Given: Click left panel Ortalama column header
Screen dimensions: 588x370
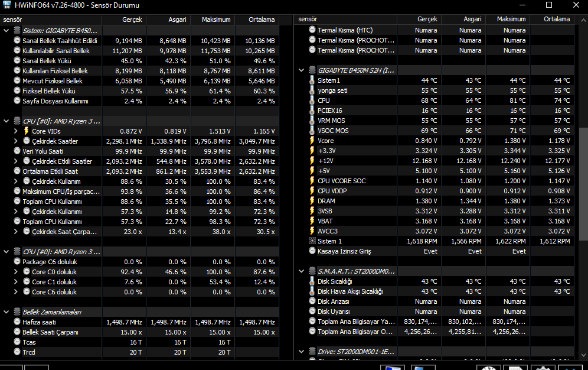Looking at the screenshot, I should [x=257, y=20].
